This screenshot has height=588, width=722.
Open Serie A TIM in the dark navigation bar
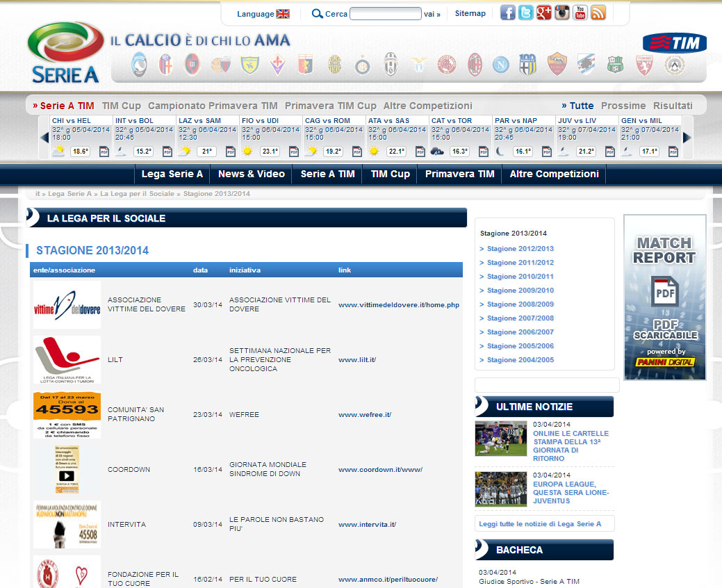327,174
